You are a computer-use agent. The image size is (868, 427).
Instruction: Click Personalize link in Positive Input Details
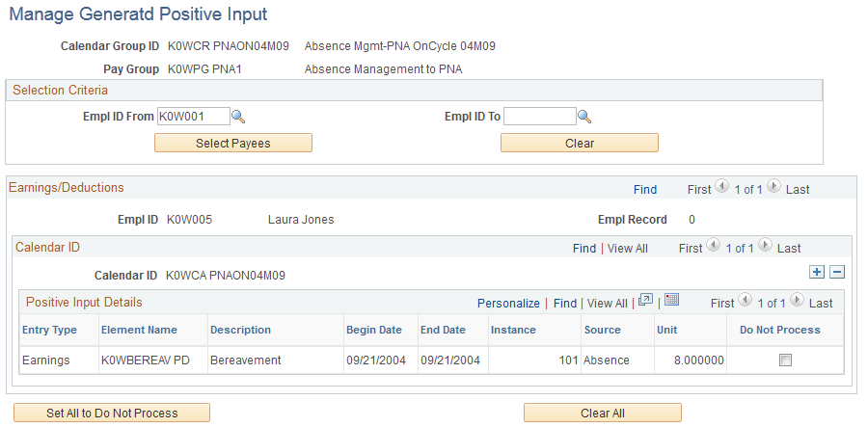point(508,303)
